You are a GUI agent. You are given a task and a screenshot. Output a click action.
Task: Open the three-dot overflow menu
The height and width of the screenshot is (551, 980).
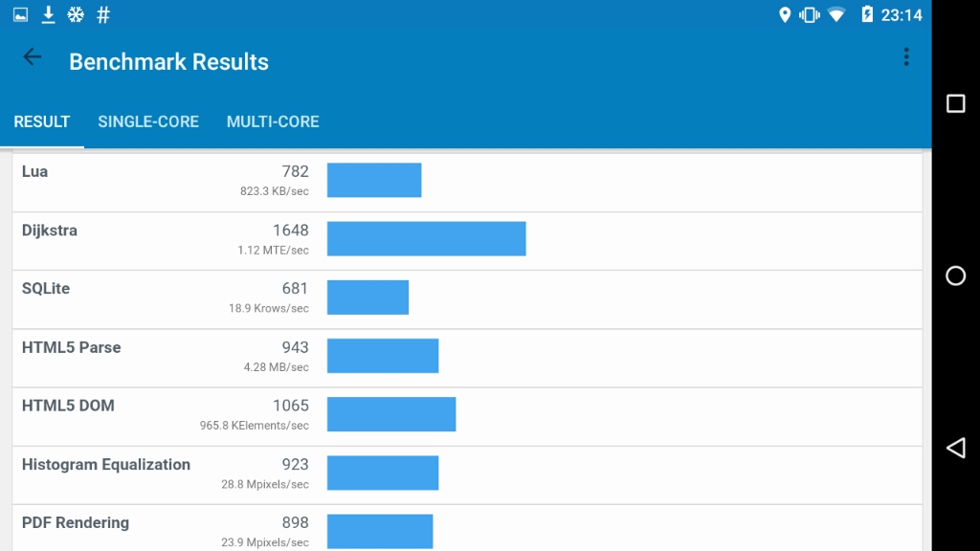(905, 57)
